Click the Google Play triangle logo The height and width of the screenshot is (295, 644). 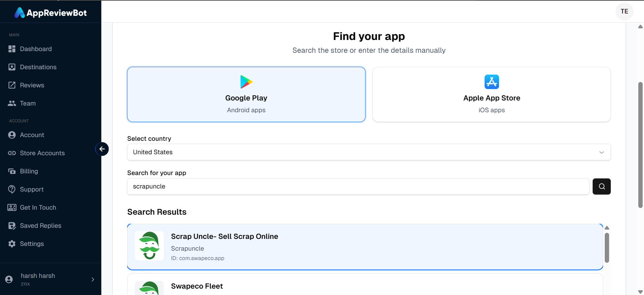coord(246,82)
